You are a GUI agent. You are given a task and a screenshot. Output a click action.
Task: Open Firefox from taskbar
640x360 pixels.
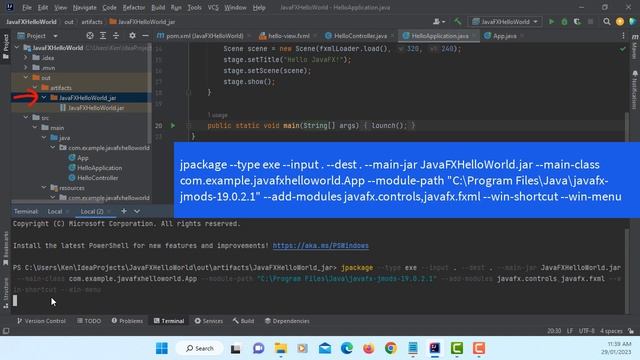369,348
